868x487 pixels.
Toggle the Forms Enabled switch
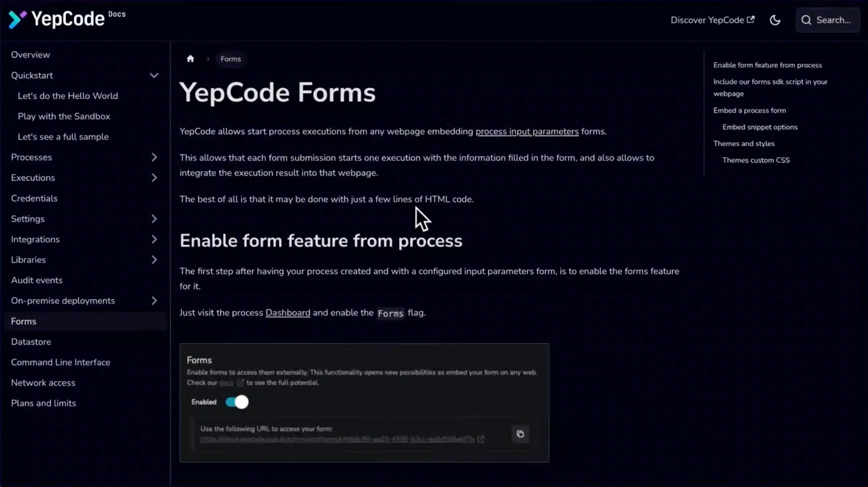(x=237, y=402)
